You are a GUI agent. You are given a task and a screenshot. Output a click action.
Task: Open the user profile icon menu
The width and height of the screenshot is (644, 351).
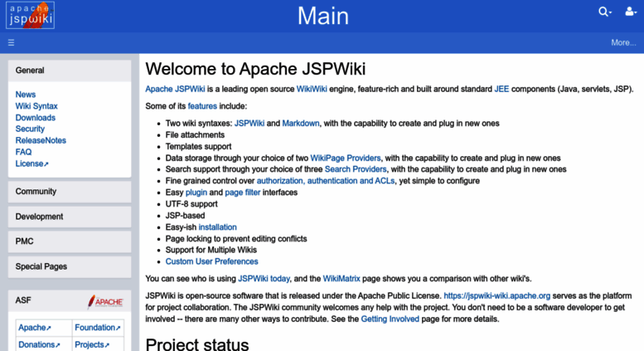[631, 12]
